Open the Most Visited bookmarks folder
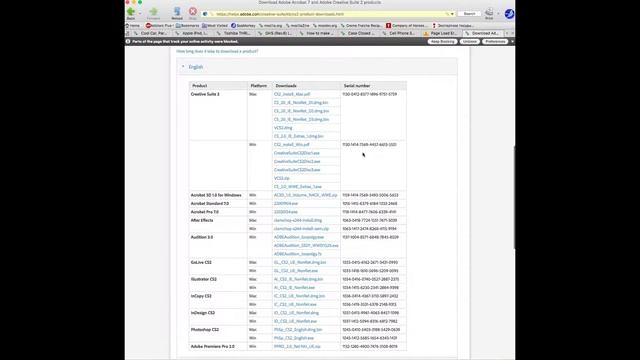The height and width of the screenshot is (360, 640). coord(215,25)
